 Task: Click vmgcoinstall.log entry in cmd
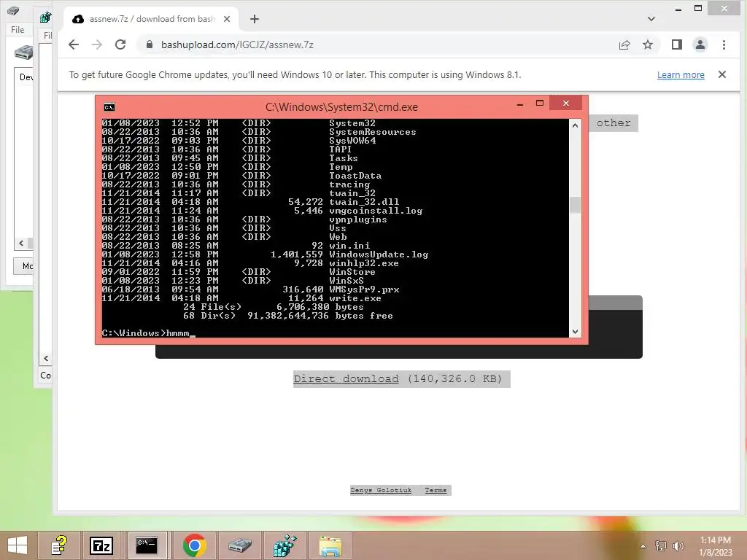[376, 211]
